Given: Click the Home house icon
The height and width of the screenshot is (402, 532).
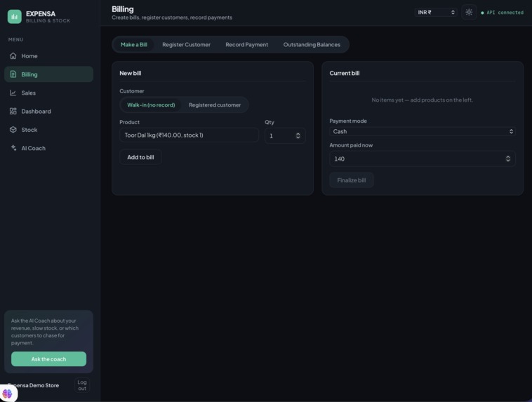Looking at the screenshot, I should (x=13, y=55).
